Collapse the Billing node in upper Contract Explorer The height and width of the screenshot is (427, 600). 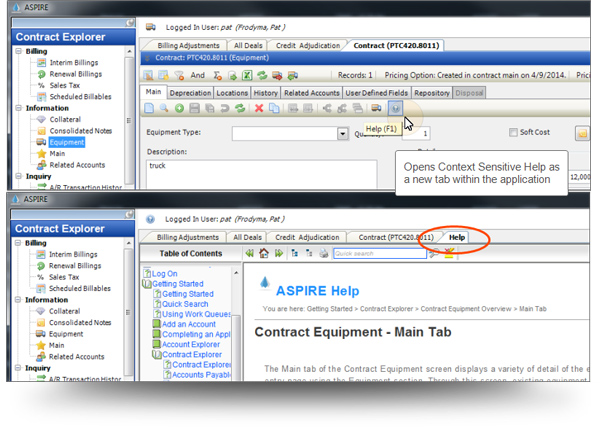click(x=18, y=51)
